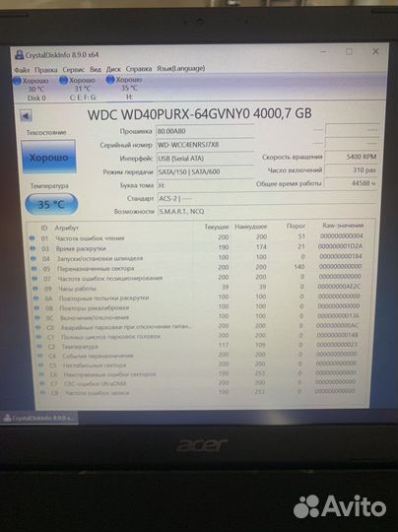Click the transfer mode field SATA/150 | SATA/600
Screen dimensions: 398x532
point(205,171)
